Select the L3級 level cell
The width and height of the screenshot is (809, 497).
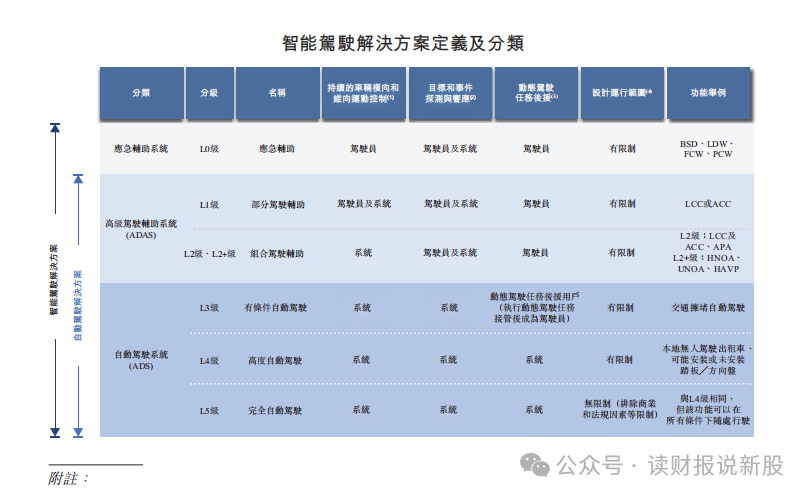[x=209, y=308]
